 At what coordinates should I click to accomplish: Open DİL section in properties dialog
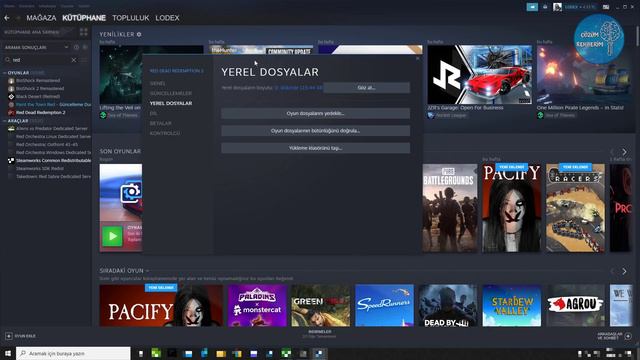[x=153, y=113]
